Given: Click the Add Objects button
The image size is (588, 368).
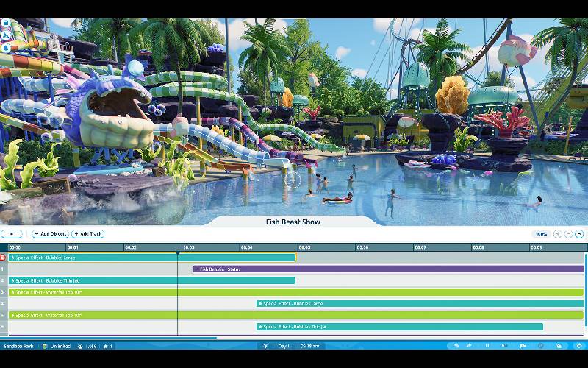Looking at the screenshot, I should [49, 234].
